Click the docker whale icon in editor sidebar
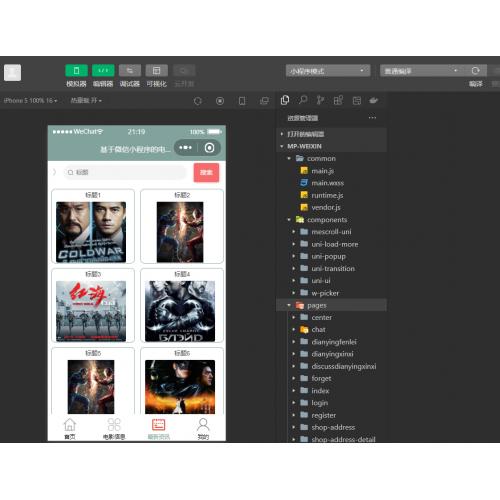Image resolution: width=500 pixels, height=500 pixels. (x=374, y=100)
